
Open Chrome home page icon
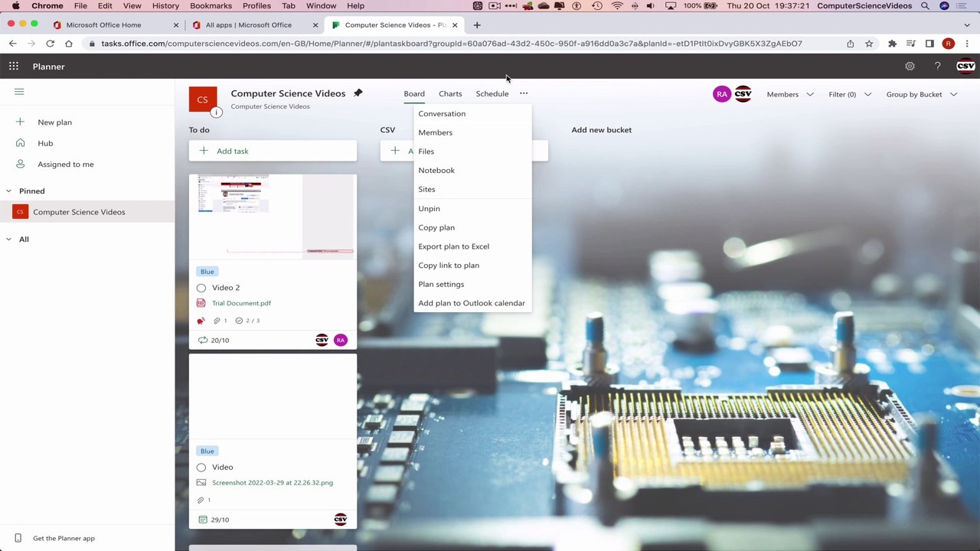(x=69, y=44)
